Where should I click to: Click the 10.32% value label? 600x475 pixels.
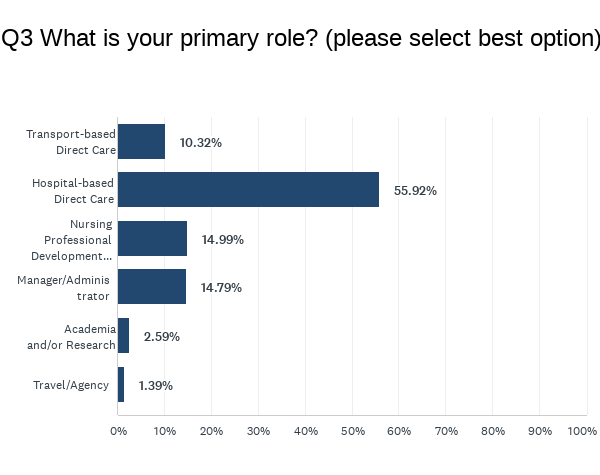[x=200, y=143]
